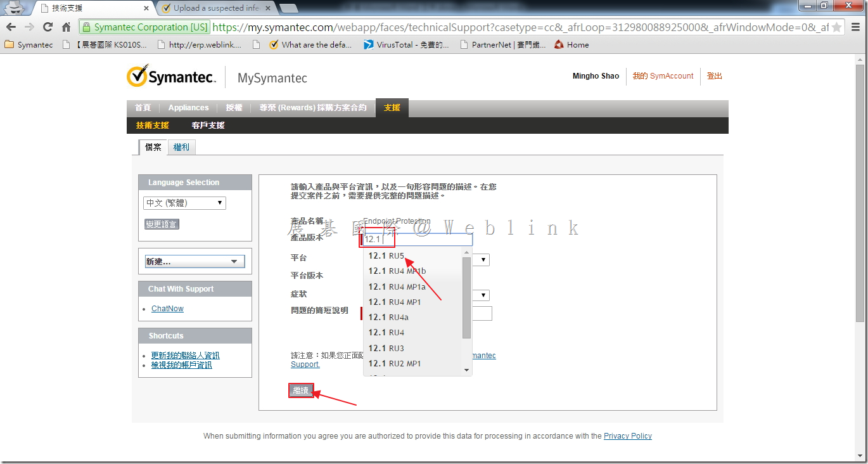Reload the current page
Viewport: 868px width, 464px height.
48,27
